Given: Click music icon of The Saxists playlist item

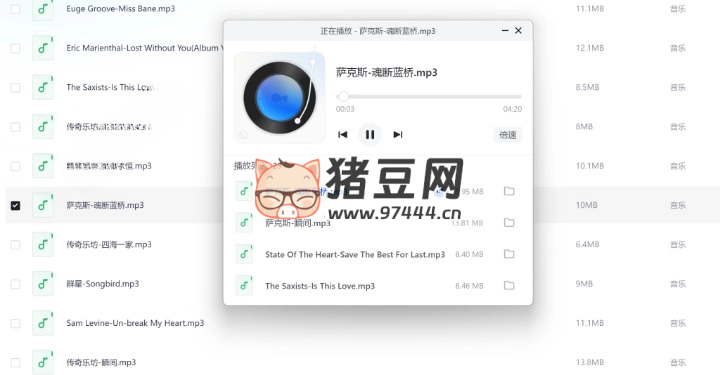Looking at the screenshot, I should click(244, 285).
